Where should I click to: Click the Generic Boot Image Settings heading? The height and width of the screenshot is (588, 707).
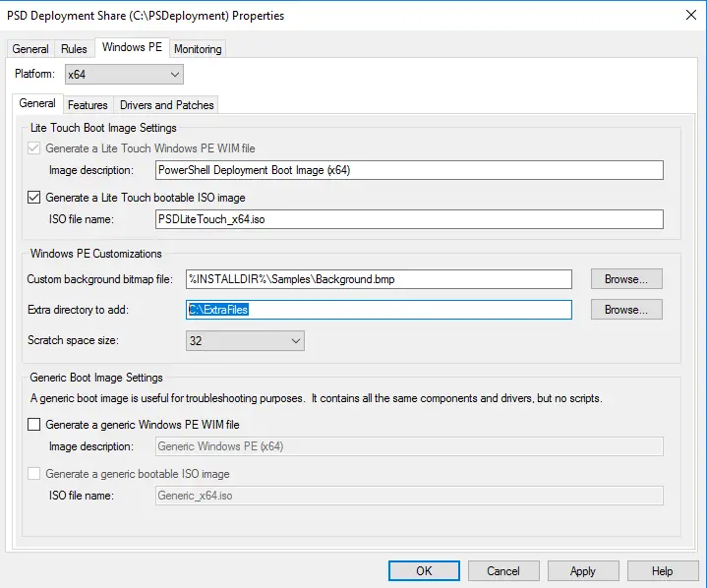(96, 378)
